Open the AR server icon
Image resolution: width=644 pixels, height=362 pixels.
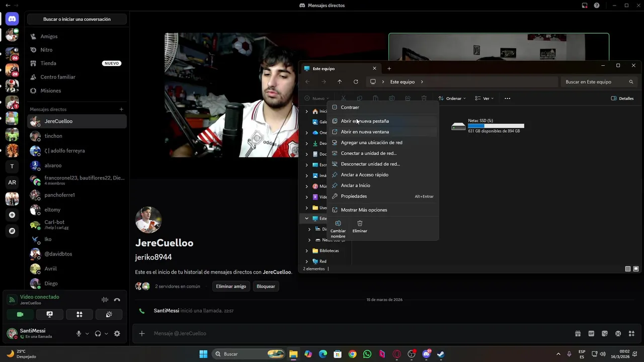pos(12,182)
